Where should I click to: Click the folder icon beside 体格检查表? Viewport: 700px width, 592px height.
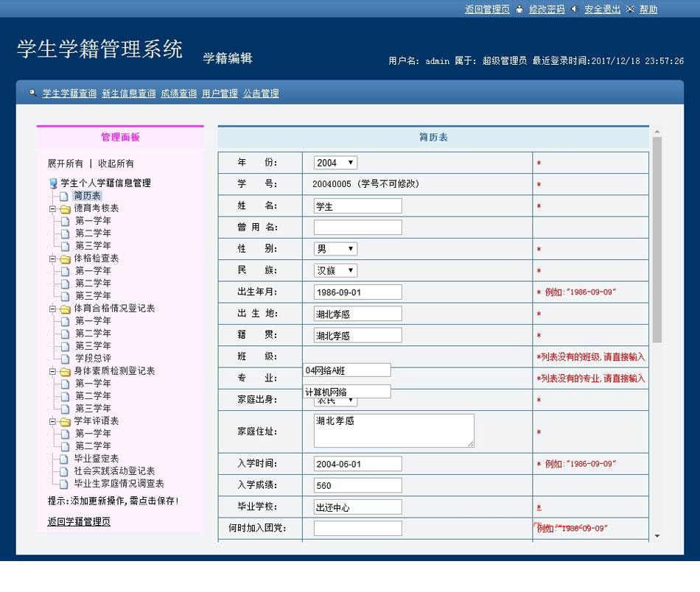tap(65, 258)
